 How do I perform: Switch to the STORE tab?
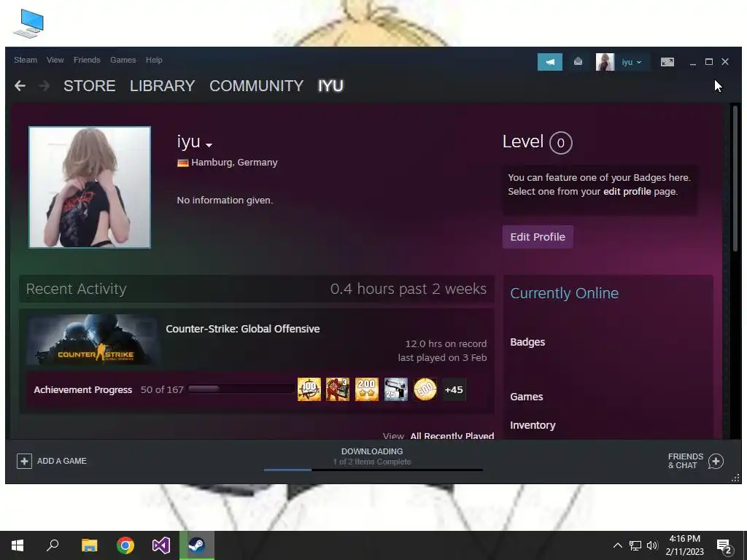90,86
